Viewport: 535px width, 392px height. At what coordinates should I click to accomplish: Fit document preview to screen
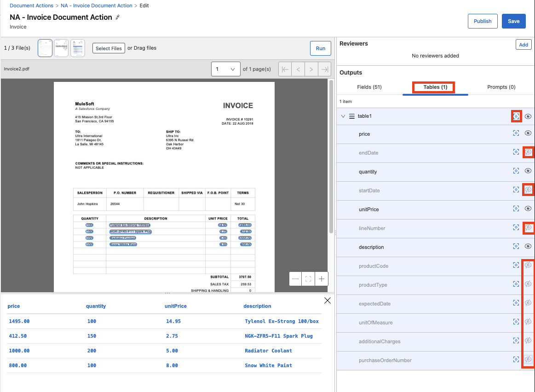click(308, 279)
